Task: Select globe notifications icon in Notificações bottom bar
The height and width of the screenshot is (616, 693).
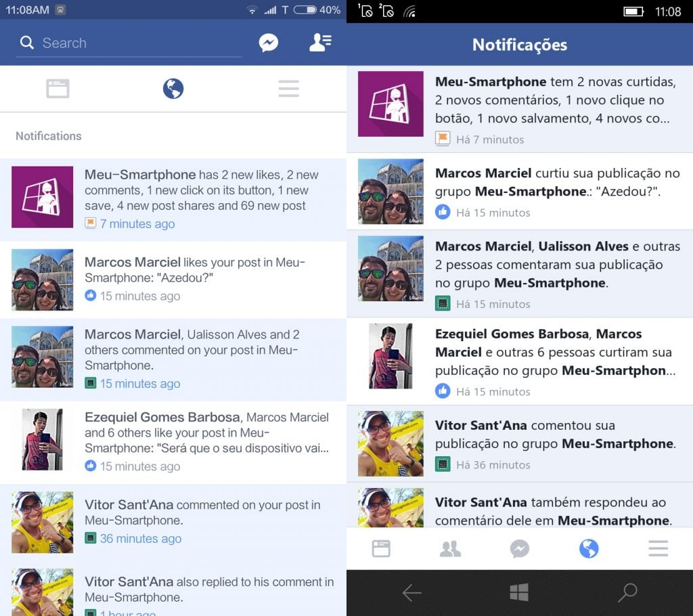Action: pyautogui.click(x=589, y=549)
